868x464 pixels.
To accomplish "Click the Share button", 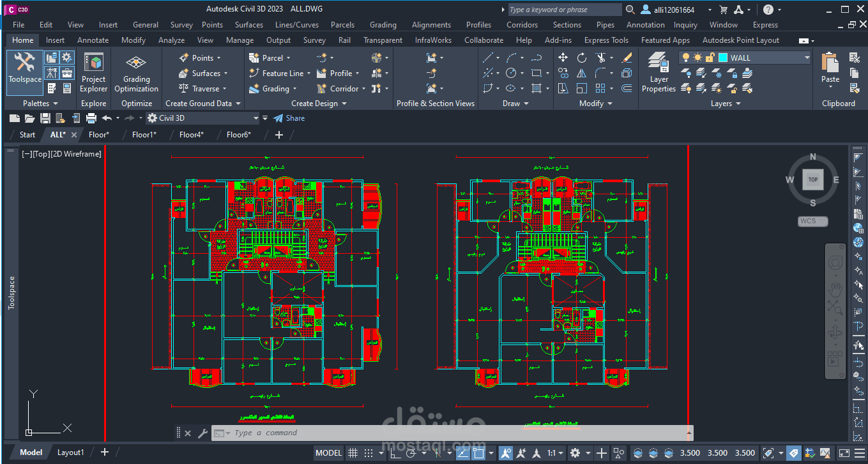I will [x=289, y=118].
